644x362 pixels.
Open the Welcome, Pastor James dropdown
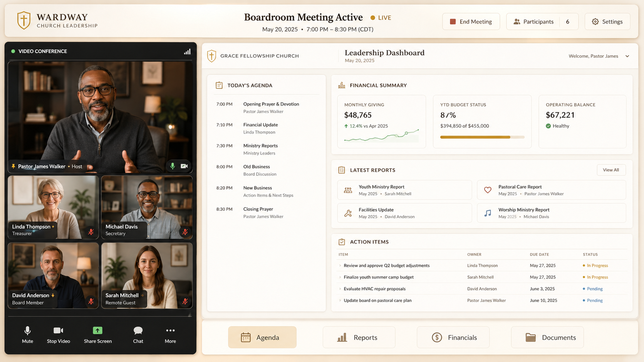[599, 56]
